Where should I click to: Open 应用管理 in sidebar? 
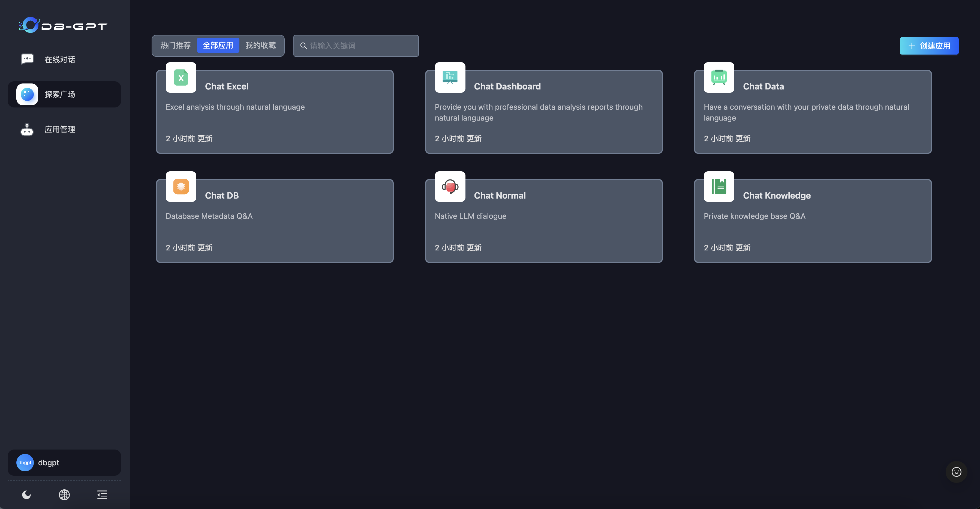click(x=60, y=130)
